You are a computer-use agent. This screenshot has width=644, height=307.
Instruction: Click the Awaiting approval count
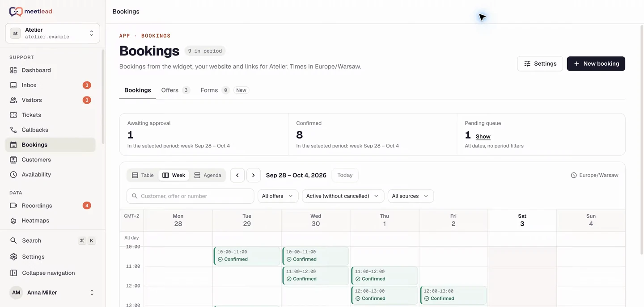[x=130, y=135]
